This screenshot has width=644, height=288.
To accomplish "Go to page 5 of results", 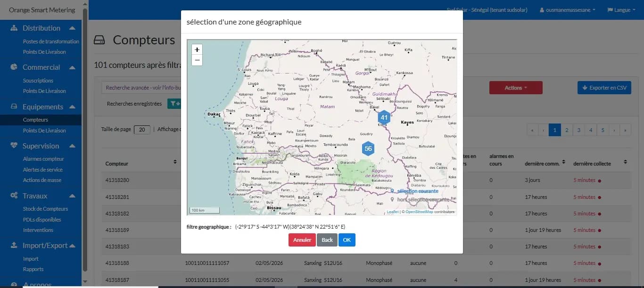I will (x=603, y=130).
